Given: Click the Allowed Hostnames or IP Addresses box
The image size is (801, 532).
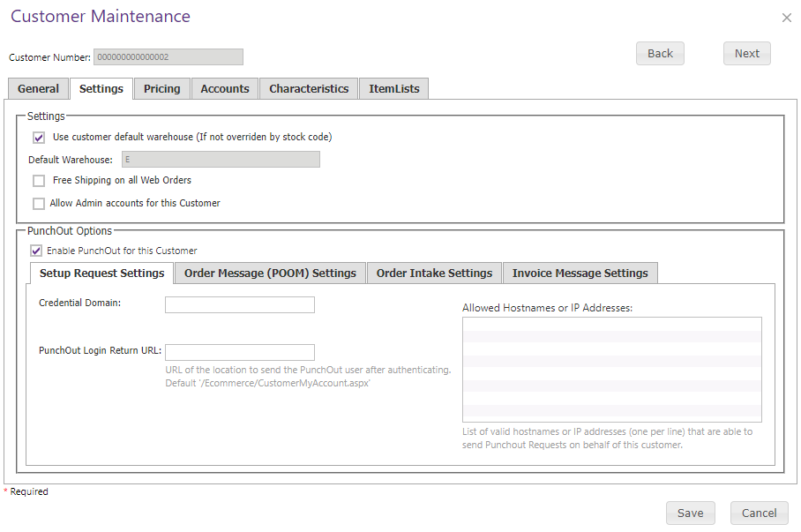Looking at the screenshot, I should pyautogui.click(x=612, y=370).
